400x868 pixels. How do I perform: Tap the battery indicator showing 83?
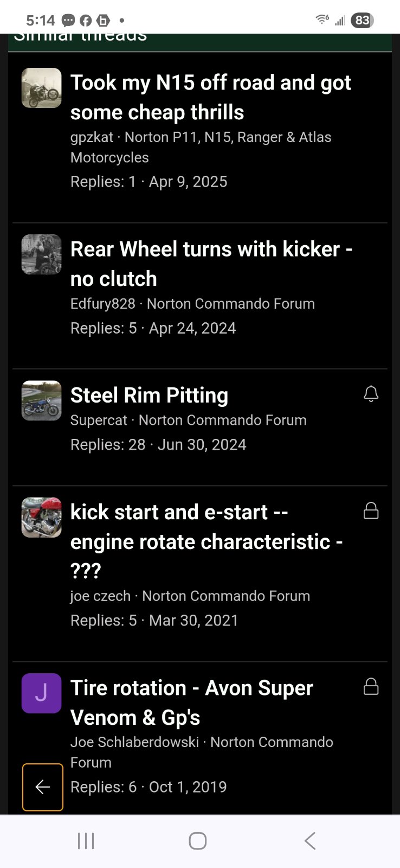tap(362, 21)
